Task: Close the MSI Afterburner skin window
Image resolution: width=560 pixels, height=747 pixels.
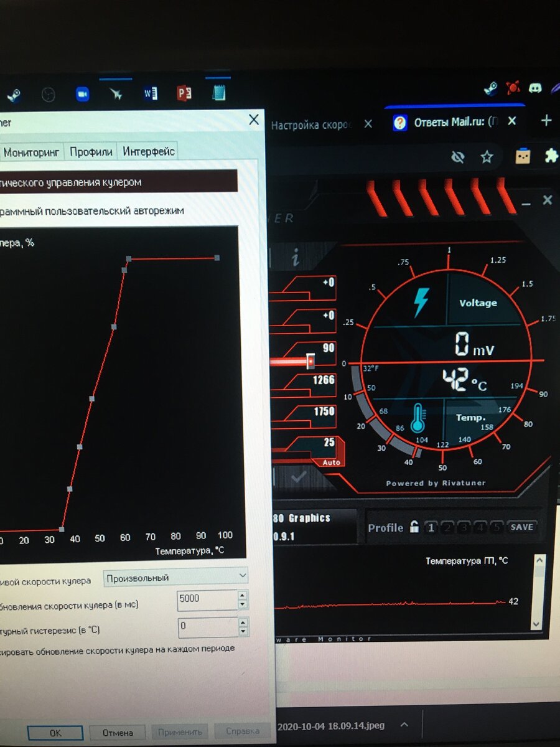Action: (x=547, y=200)
